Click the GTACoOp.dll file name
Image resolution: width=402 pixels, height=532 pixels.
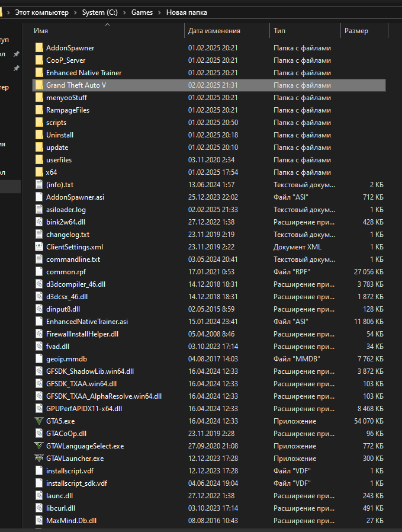point(66,434)
